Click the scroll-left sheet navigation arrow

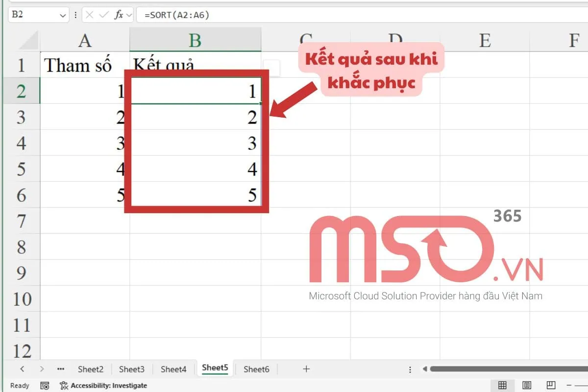click(x=23, y=368)
